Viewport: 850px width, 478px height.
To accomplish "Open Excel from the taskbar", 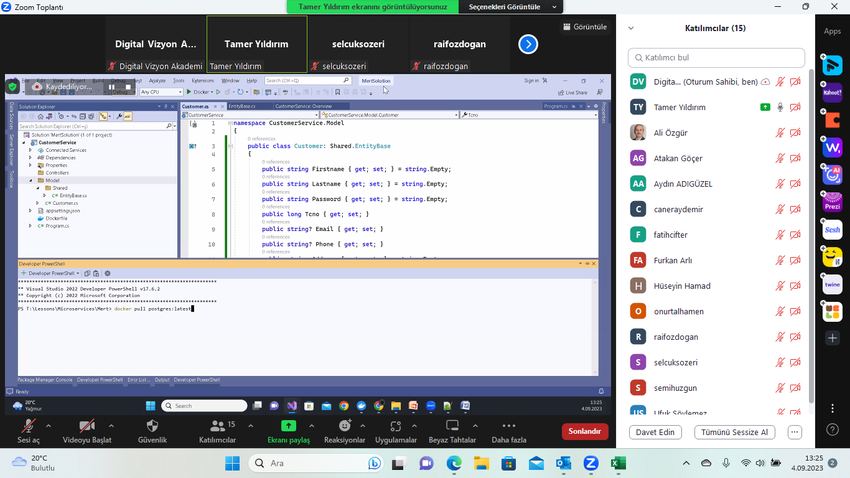I will tap(619, 463).
